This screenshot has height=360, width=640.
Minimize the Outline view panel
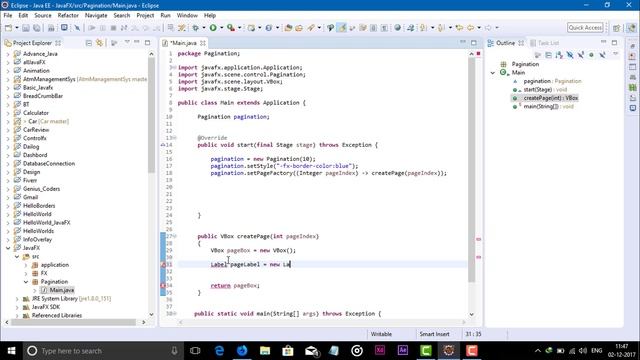pos(603,42)
